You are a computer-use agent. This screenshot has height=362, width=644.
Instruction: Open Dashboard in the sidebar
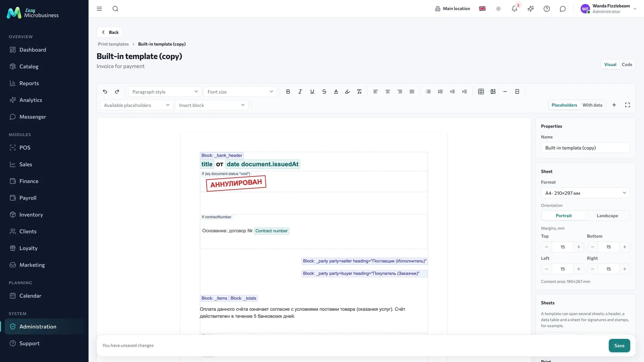(x=44, y=50)
